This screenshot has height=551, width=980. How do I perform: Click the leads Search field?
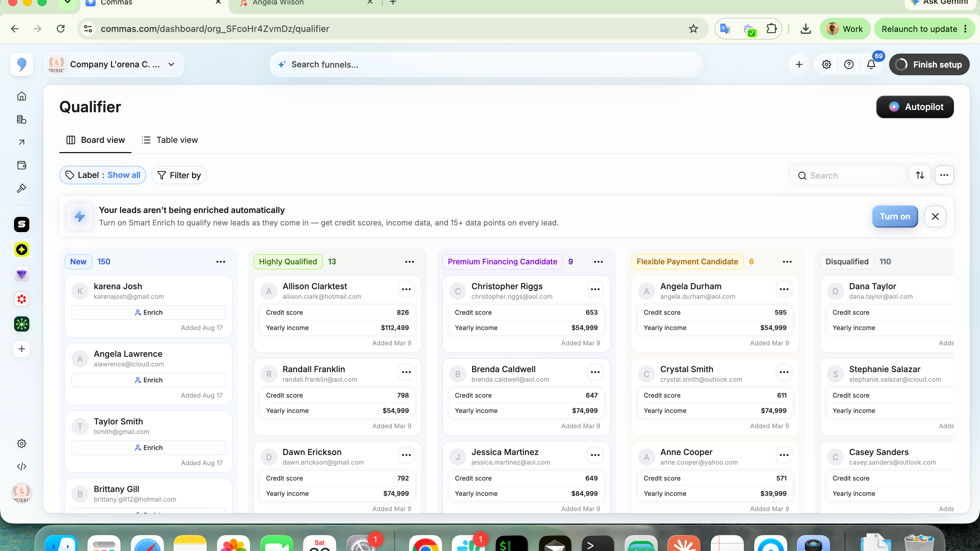[x=848, y=175]
